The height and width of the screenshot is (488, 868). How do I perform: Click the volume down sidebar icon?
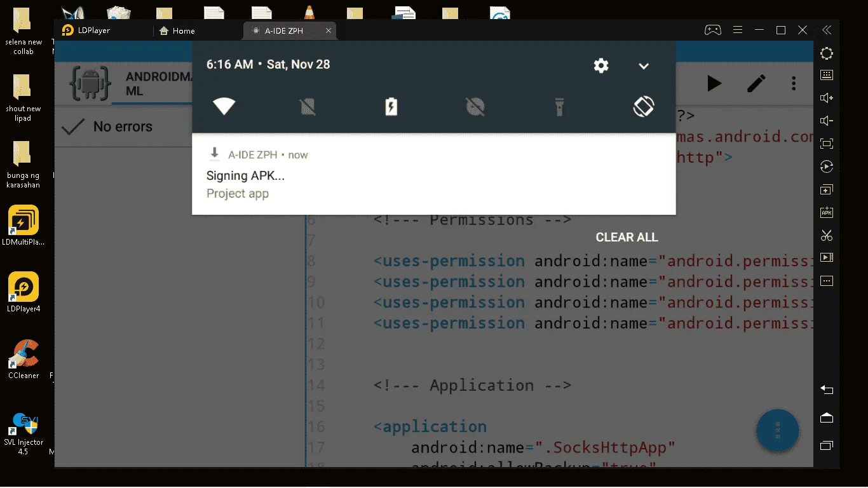click(827, 121)
